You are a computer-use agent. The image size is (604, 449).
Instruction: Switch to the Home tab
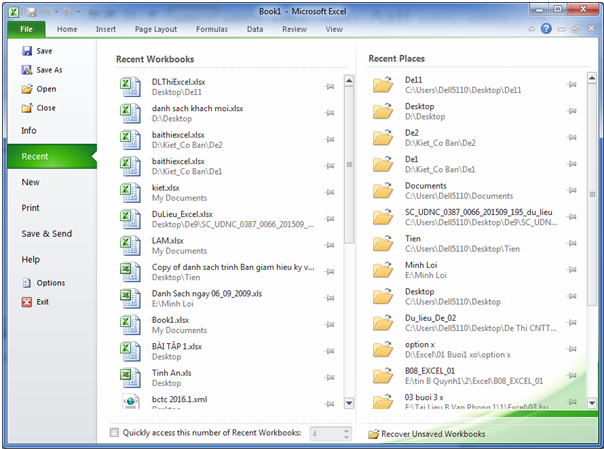pyautogui.click(x=67, y=29)
